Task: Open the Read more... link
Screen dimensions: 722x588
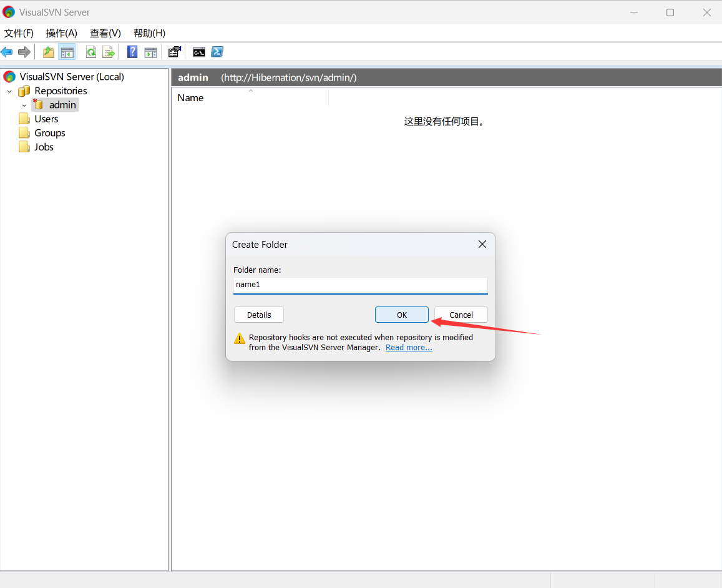Action: pos(409,348)
